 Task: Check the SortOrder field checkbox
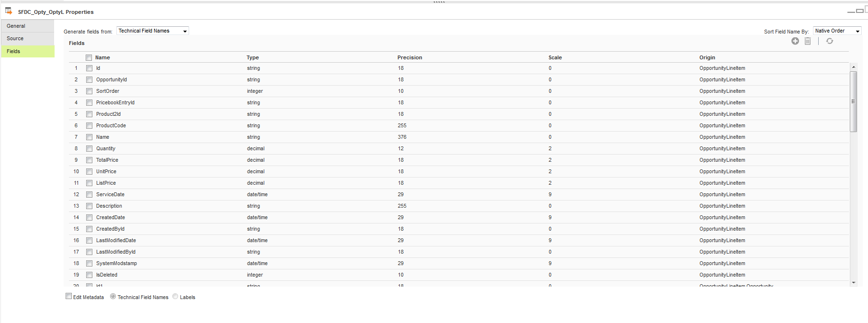(x=89, y=91)
